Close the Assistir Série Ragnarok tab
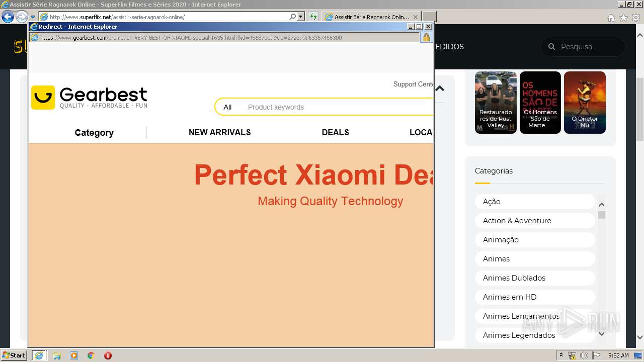Screen dimensions: 644x362 click(415, 17)
